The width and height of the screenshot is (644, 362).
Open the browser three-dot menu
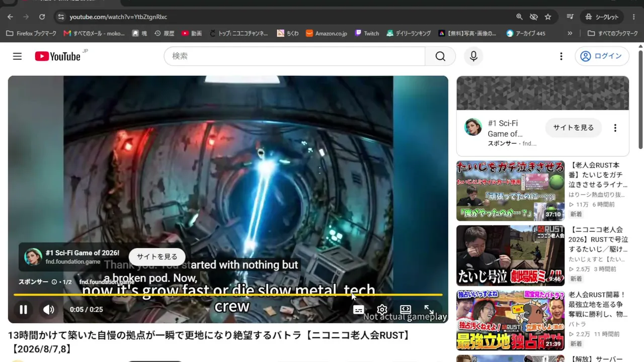click(633, 17)
